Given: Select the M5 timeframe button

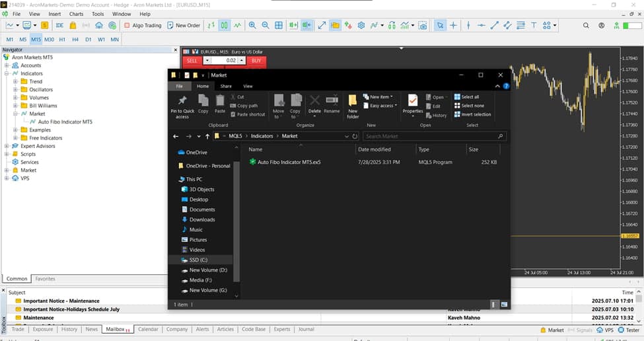Looking at the screenshot, I should 22,40.
